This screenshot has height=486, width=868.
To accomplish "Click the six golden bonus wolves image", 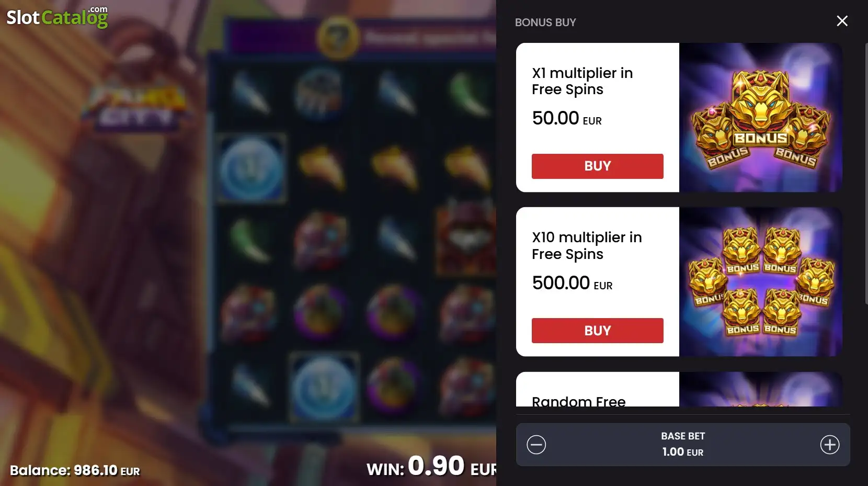I will (x=761, y=282).
